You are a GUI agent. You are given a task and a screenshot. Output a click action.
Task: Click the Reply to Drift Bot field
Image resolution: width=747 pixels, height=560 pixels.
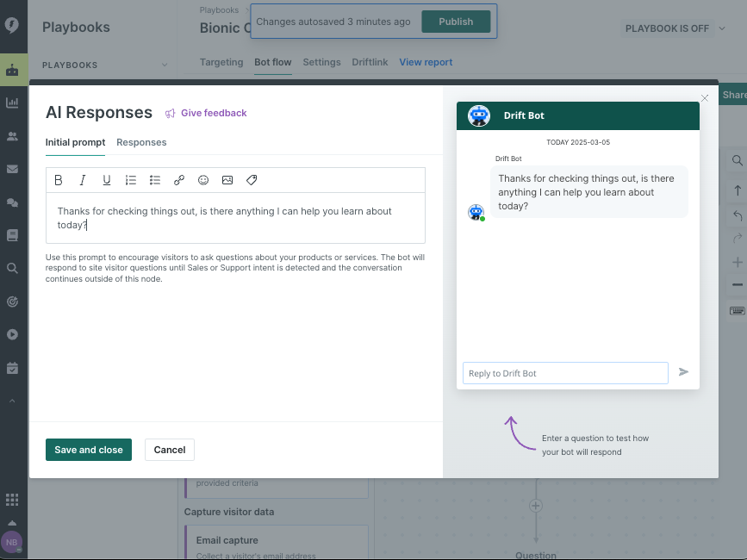[x=565, y=373]
